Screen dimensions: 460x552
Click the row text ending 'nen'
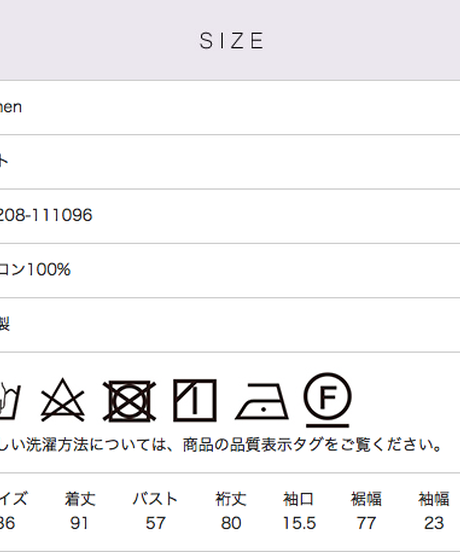(x=11, y=107)
